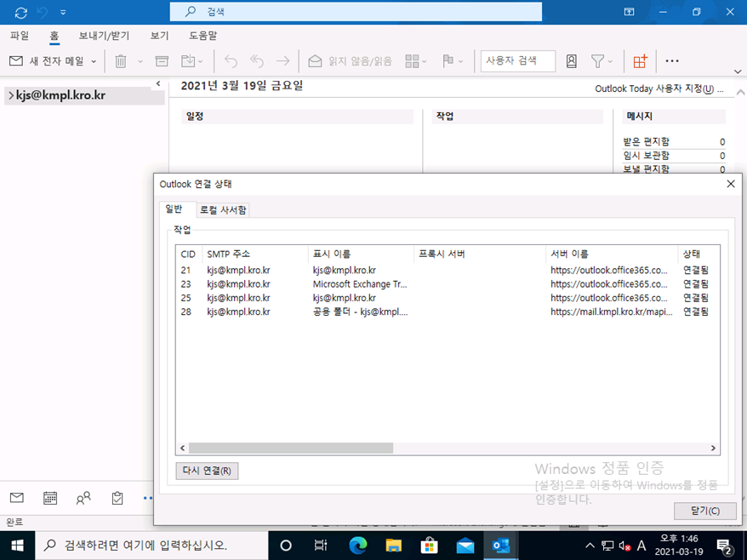The image size is (747, 560).
Task: Click the scroll right arrow in list
Action: 713,448
